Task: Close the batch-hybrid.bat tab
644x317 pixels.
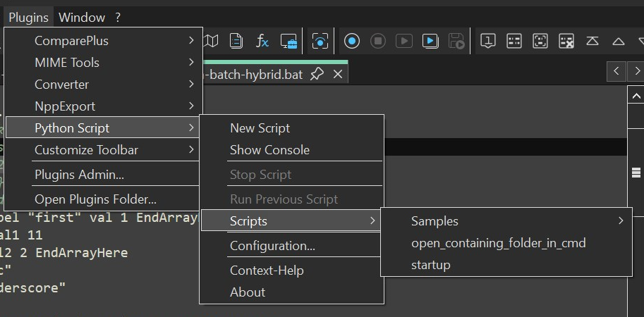Action: click(x=338, y=74)
